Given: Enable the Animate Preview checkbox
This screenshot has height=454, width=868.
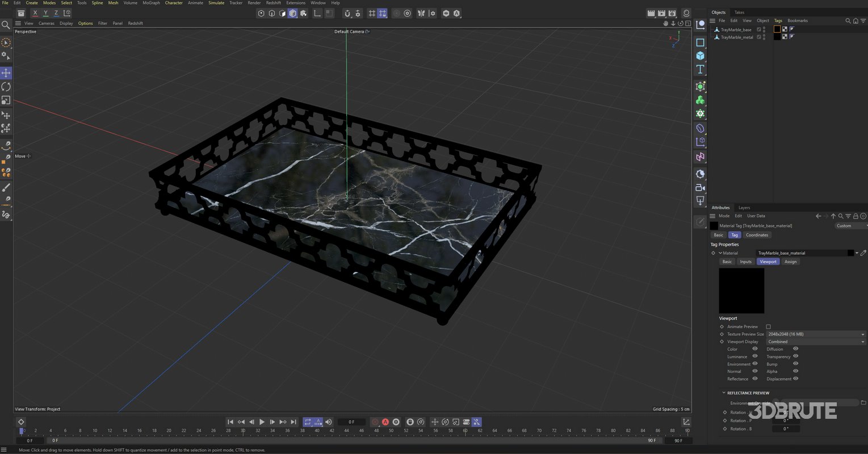Looking at the screenshot, I should [769, 326].
